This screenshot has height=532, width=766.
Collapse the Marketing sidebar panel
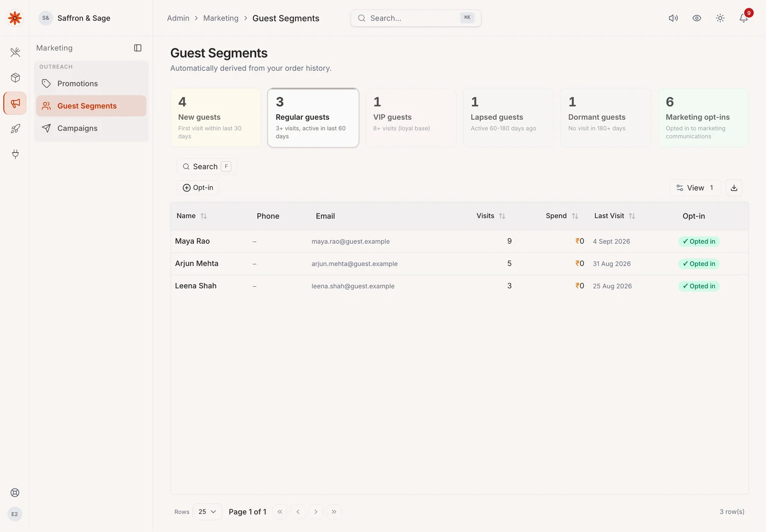[x=138, y=48]
